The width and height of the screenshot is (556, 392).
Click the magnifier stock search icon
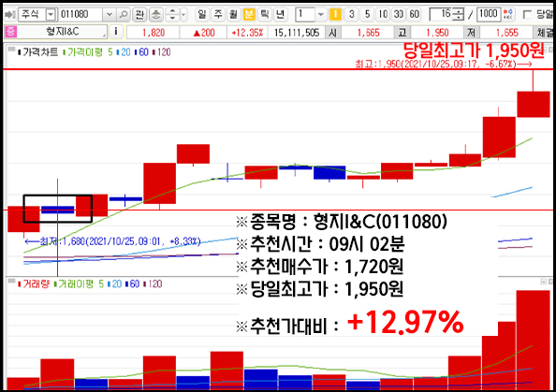tap(123, 15)
